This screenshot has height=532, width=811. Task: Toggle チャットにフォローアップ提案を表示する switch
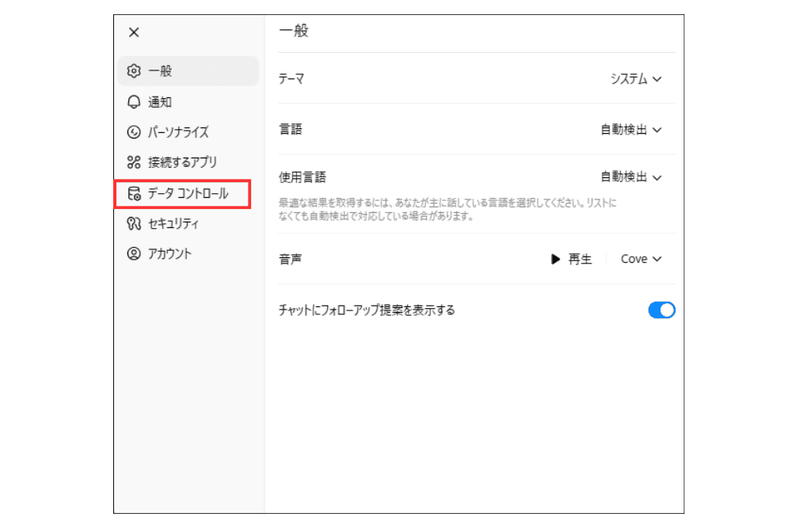661,310
